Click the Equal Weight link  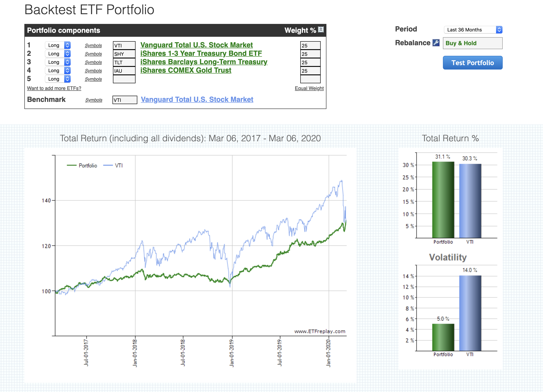coord(309,88)
